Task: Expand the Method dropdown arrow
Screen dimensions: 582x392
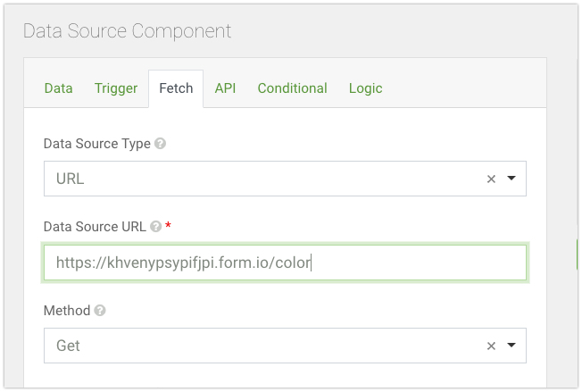Action: click(x=511, y=346)
